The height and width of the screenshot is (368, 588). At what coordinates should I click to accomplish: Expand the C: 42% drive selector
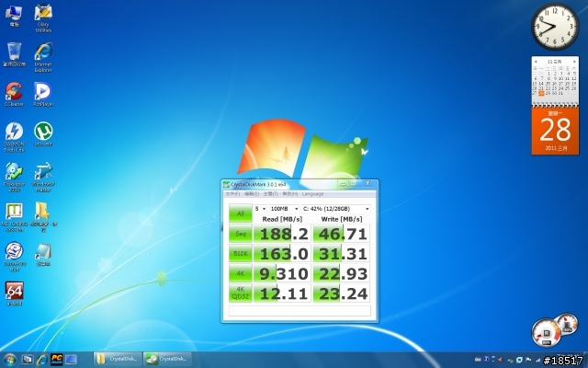[336, 209]
